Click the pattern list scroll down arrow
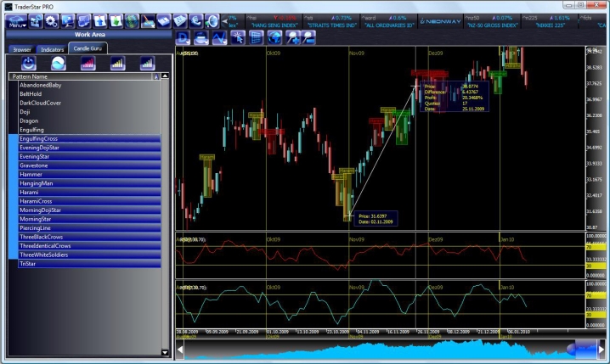 click(x=165, y=351)
